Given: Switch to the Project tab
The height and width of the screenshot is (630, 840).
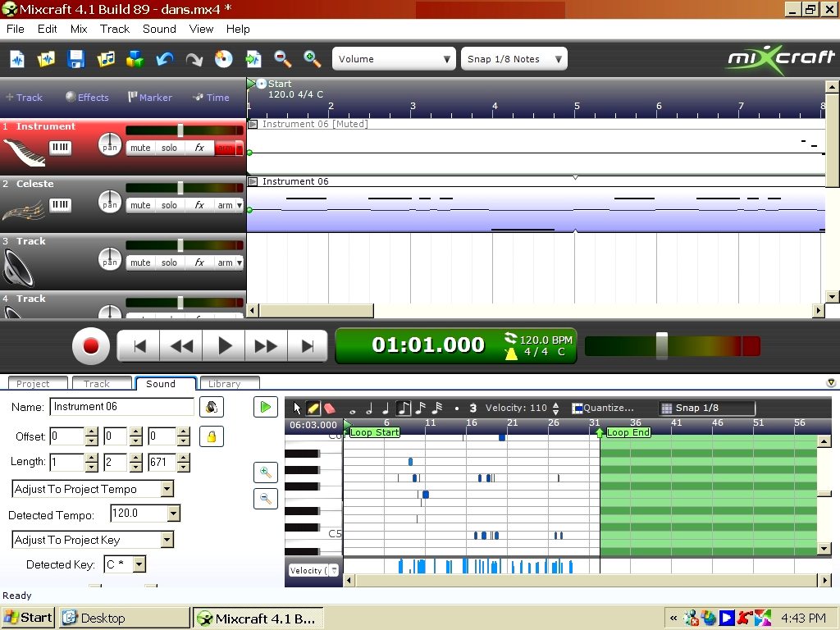Looking at the screenshot, I should pyautogui.click(x=38, y=383).
